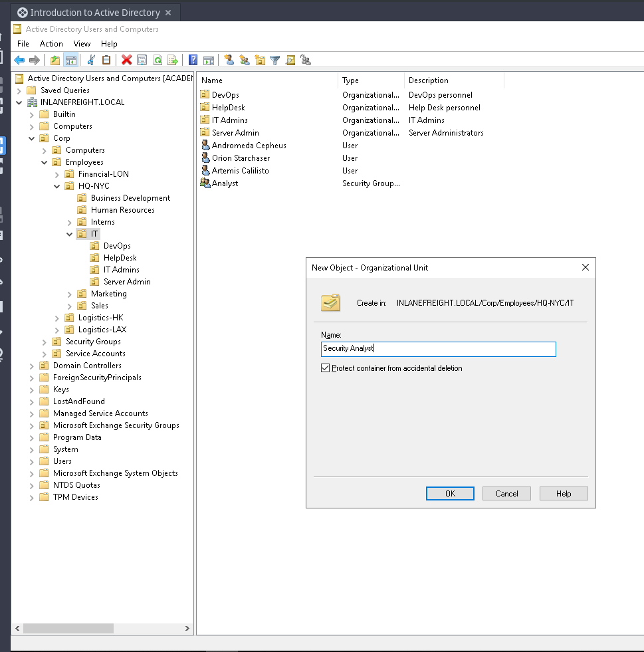Screen dimensions: 644x652
Task: Expand the Security Groups tree node
Action: pyautogui.click(x=45, y=342)
